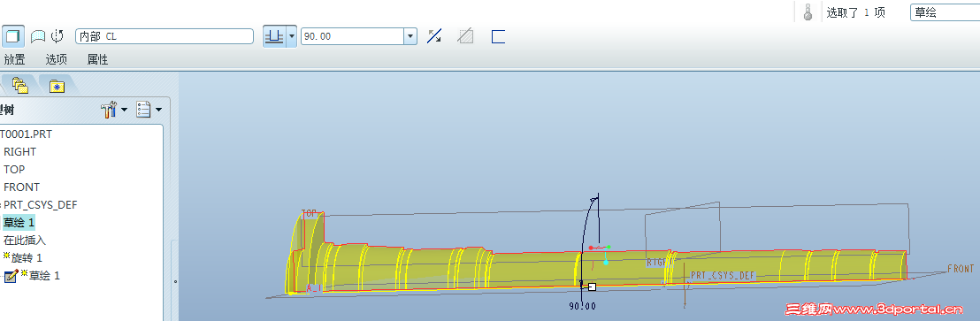Open the model tree show list icon

144,110
